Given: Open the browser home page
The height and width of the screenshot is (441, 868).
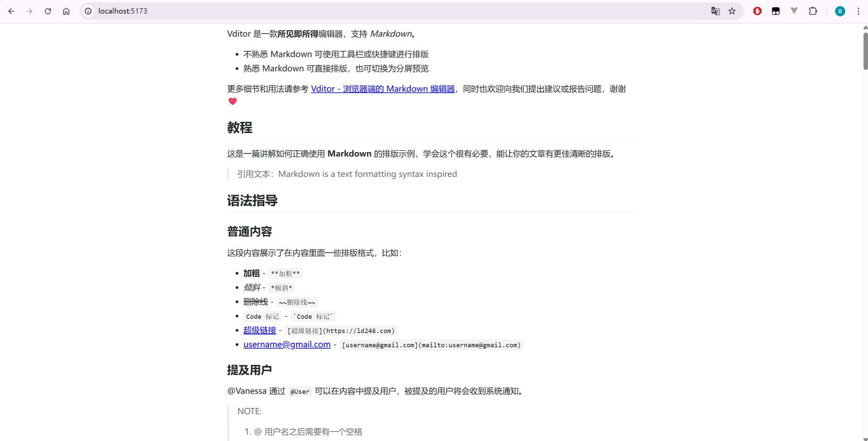Looking at the screenshot, I should tap(66, 11).
